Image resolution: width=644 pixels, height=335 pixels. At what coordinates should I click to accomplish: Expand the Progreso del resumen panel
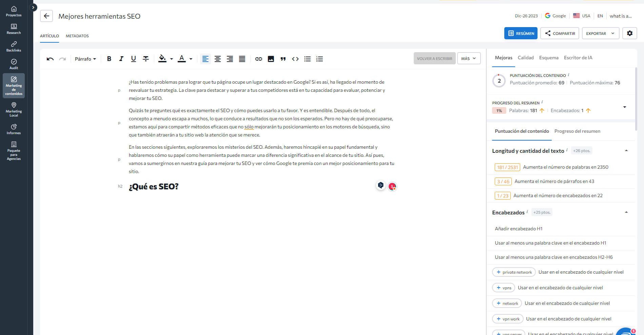pos(625,107)
